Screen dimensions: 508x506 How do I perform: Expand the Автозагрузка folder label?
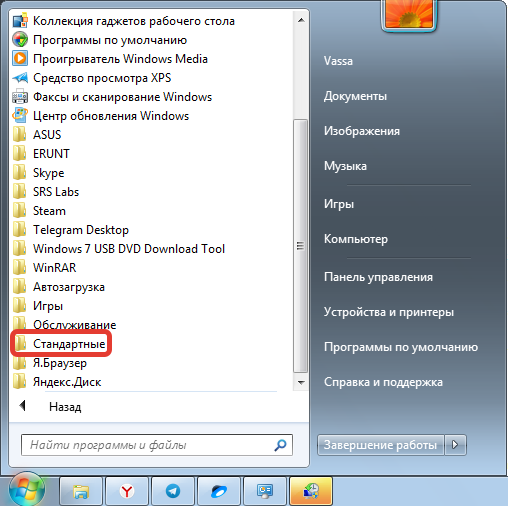coord(69,287)
